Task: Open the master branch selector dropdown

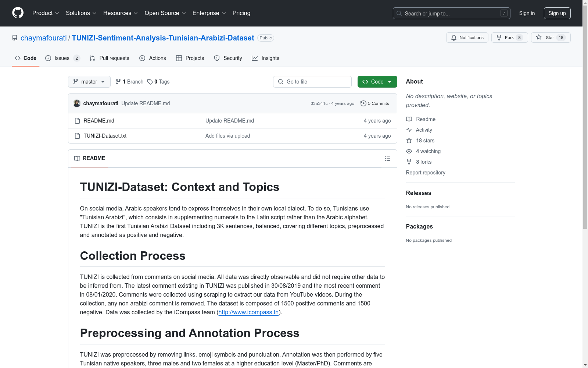Action: pos(89,82)
